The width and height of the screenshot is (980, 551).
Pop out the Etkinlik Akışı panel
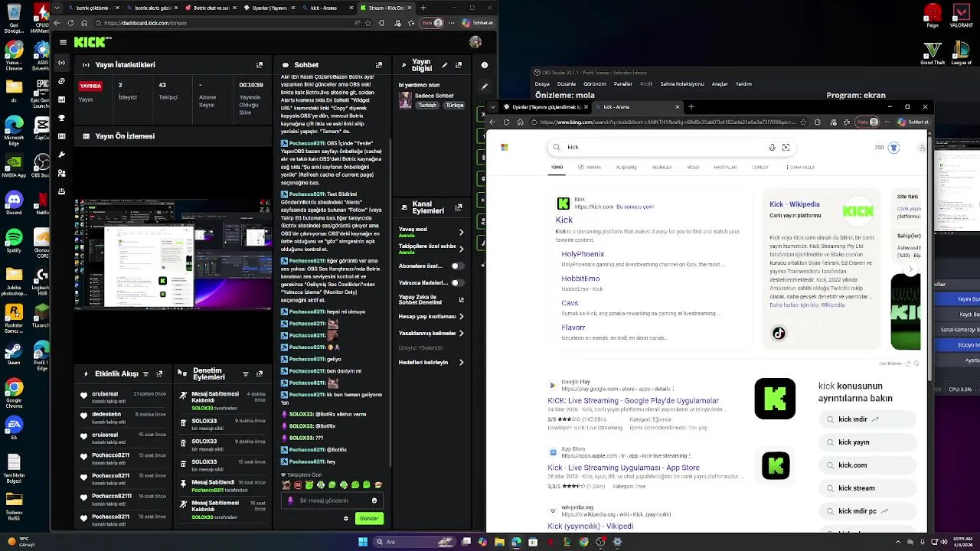pos(159,374)
